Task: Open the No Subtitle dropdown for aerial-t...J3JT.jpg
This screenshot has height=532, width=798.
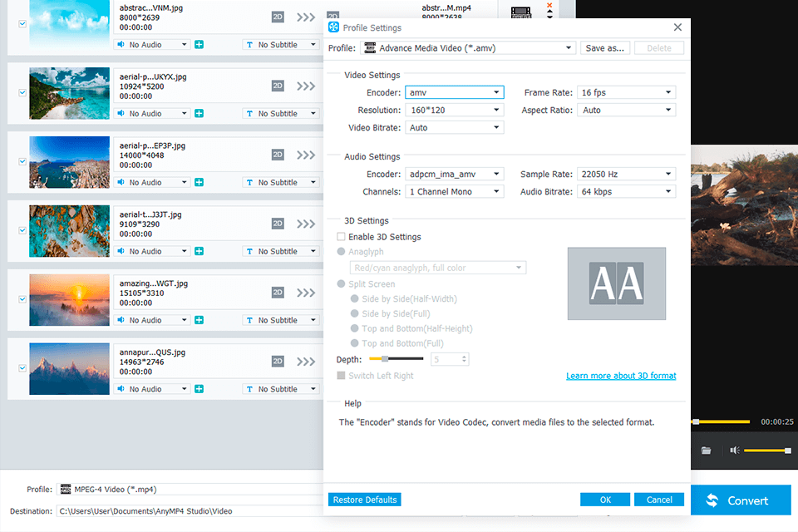Action: [281, 251]
